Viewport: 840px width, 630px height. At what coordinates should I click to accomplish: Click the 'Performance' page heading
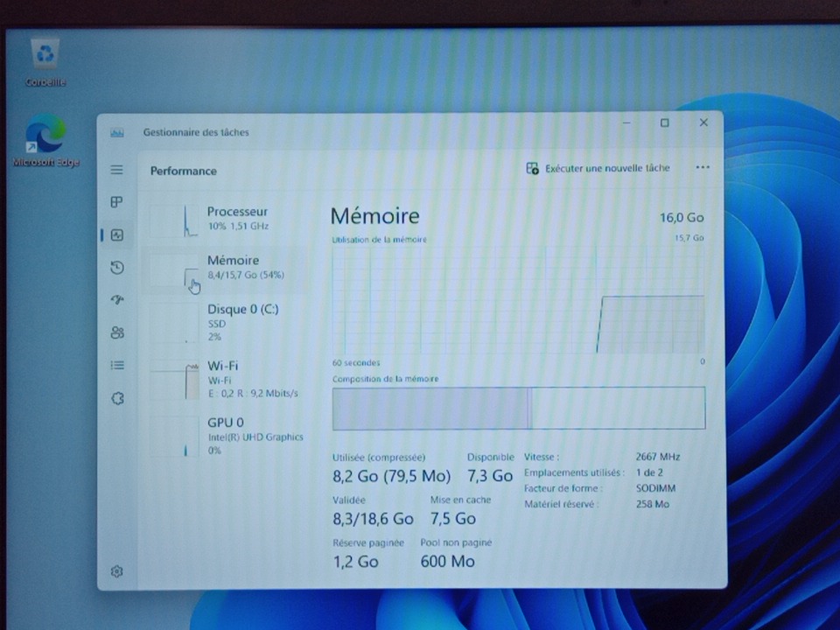point(183,171)
